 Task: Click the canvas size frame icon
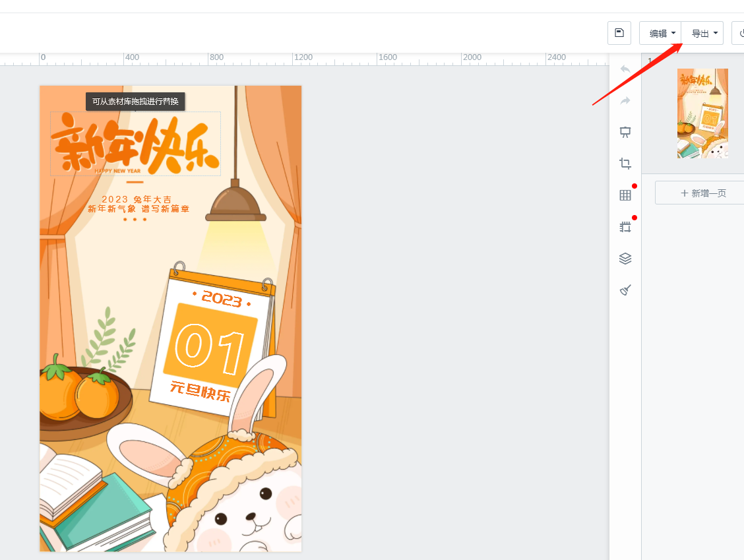(625, 227)
